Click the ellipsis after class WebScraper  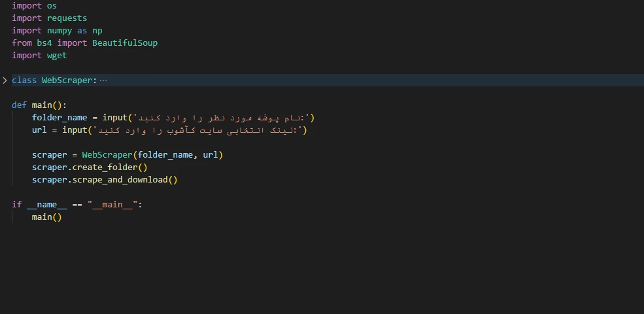point(103,80)
